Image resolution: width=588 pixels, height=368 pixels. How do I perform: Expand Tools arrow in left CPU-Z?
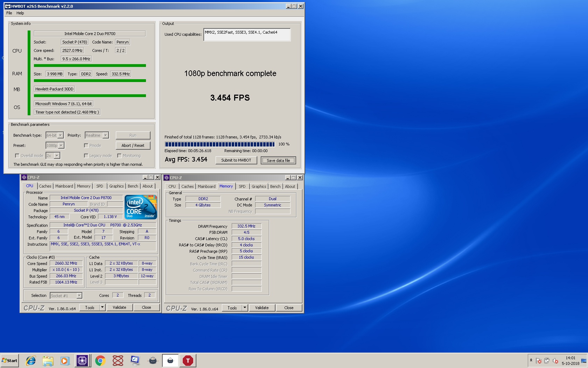(103, 307)
